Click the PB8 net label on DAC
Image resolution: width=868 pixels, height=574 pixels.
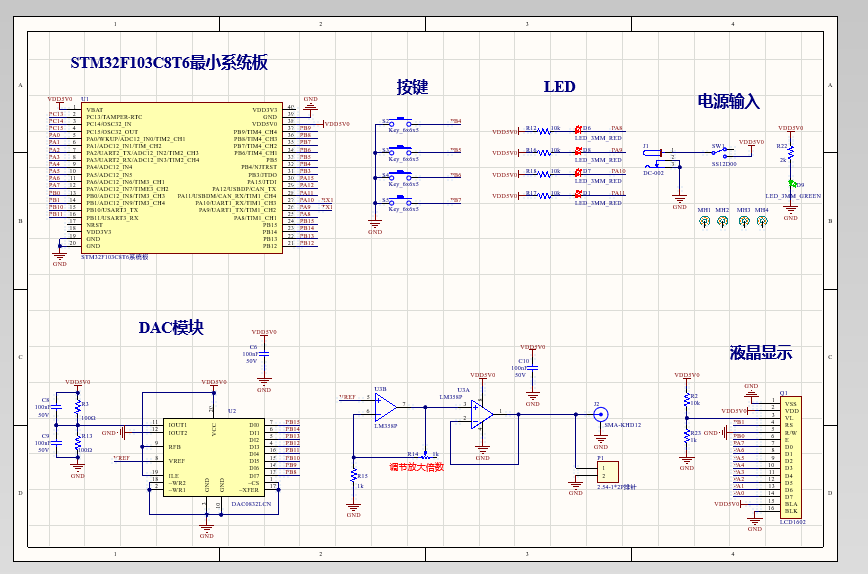tap(291, 472)
